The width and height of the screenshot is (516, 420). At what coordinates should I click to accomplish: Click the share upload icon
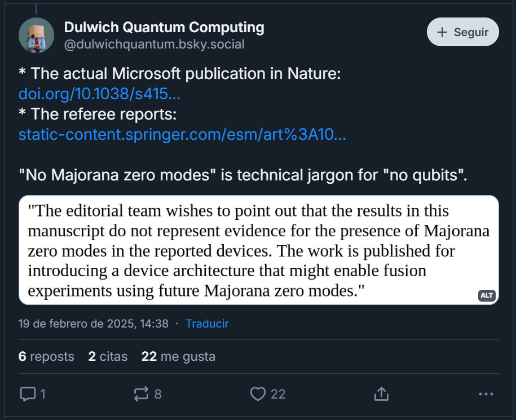381,394
